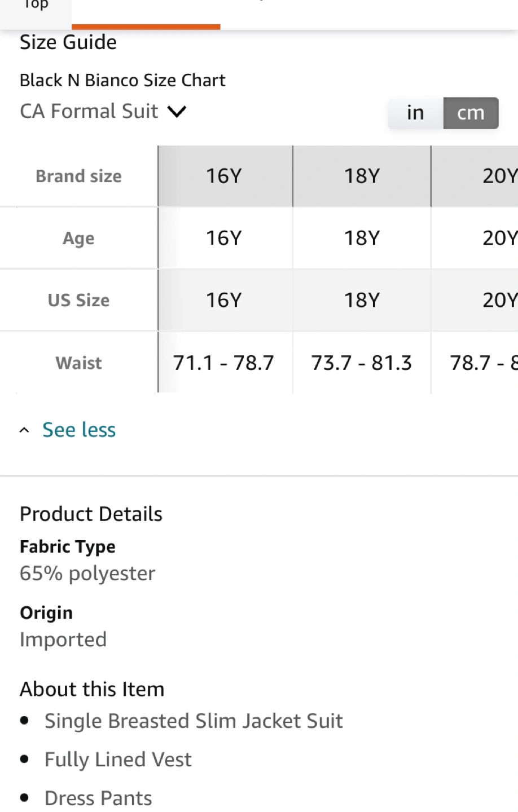Go to the Top tab

36,7
